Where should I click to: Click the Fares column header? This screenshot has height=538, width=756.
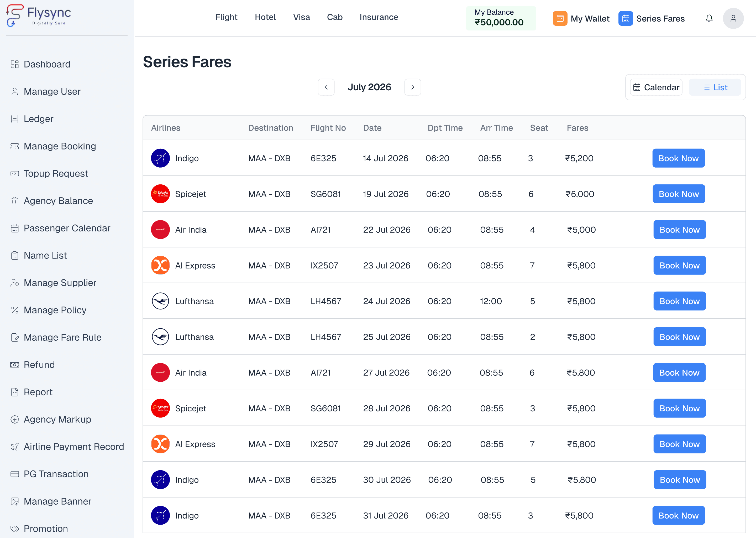pyautogui.click(x=577, y=128)
